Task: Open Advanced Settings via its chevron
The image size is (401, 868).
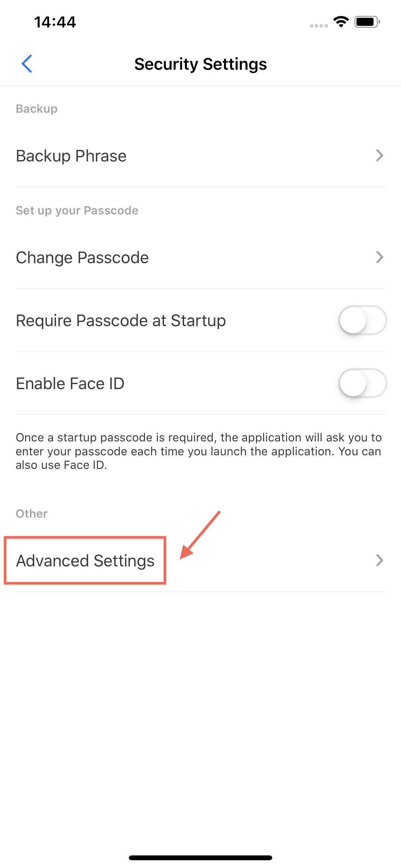Action: pyautogui.click(x=379, y=560)
